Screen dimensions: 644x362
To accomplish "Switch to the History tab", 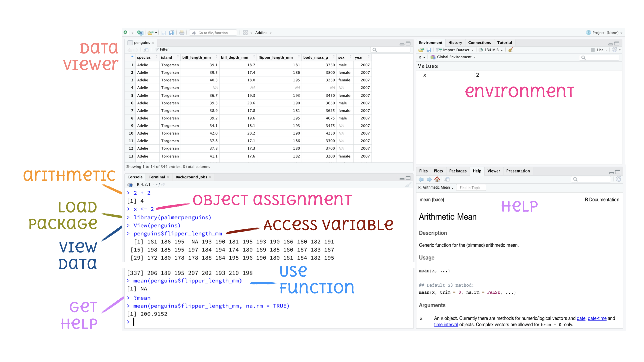I will click(455, 43).
